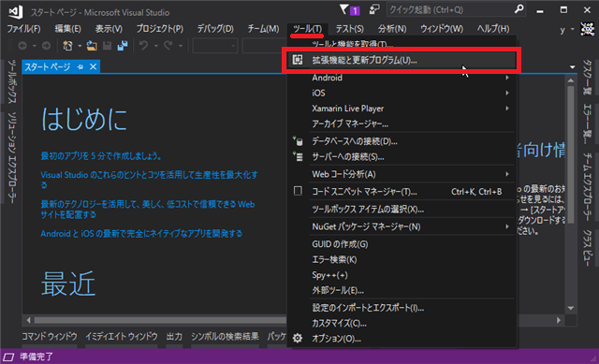Screen dimensions: 599x364
Task: Select エラー検索(K) menu item
Action: [402, 260]
